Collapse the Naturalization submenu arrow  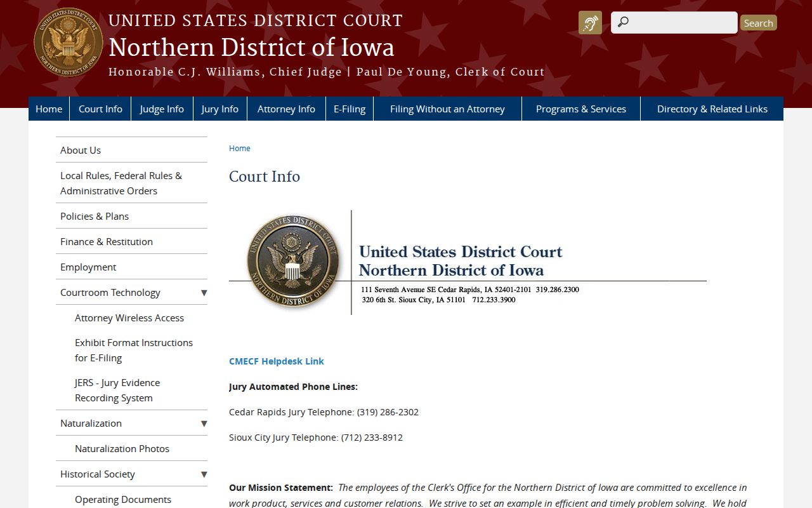pyautogui.click(x=204, y=424)
